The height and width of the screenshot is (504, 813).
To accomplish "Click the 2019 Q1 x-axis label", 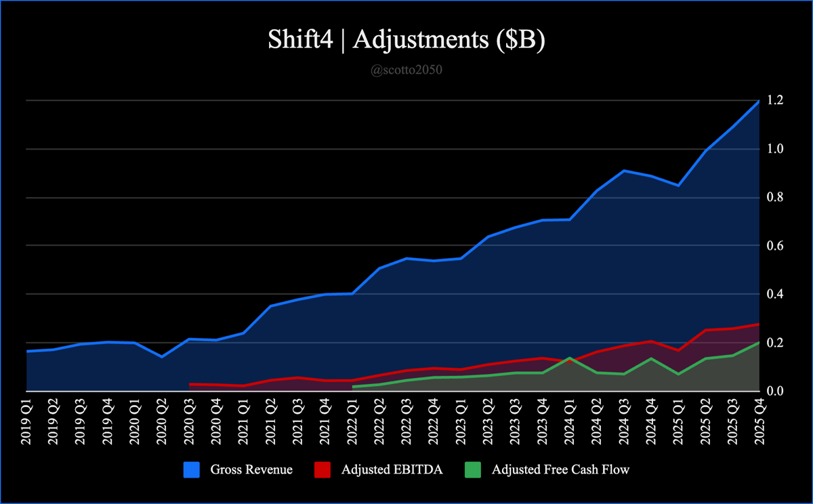I will (x=26, y=421).
